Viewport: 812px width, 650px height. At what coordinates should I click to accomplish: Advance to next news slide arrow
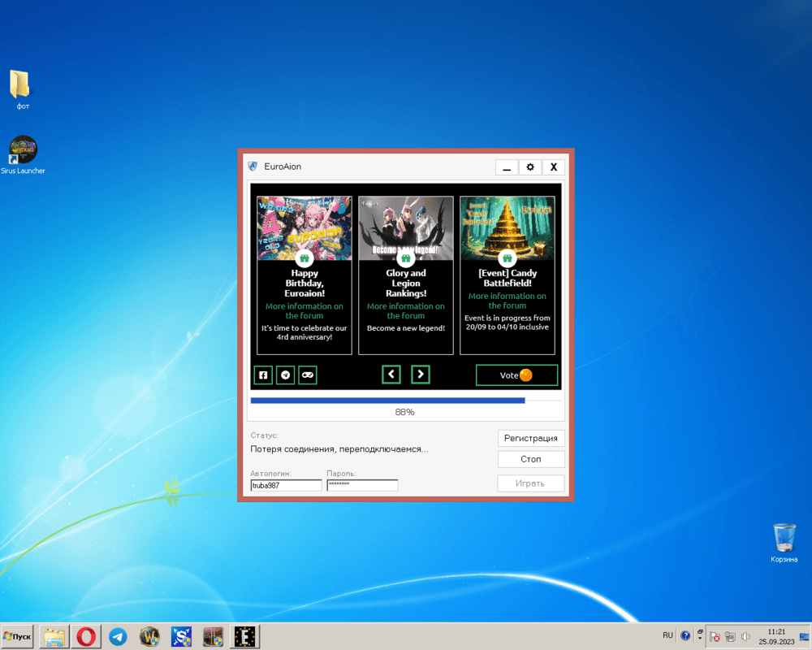420,374
